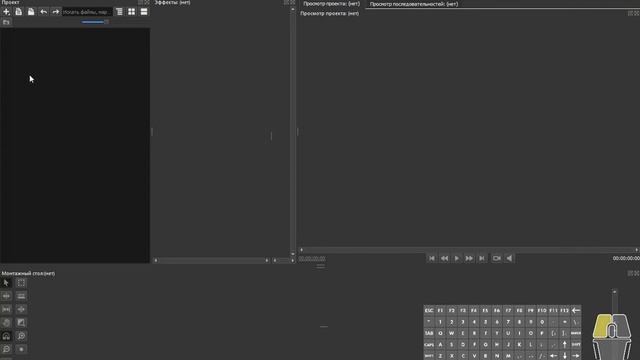Select the slip tool with bracketed arrows
This screenshot has height=360, width=640.
[x=6, y=309]
